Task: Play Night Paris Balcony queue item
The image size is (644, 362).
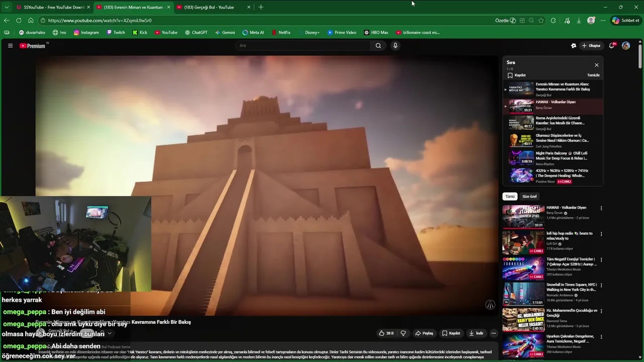Action: pos(553,158)
